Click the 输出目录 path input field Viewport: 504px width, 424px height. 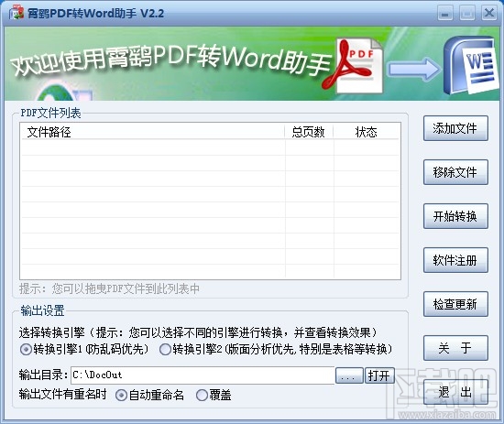[x=203, y=375]
